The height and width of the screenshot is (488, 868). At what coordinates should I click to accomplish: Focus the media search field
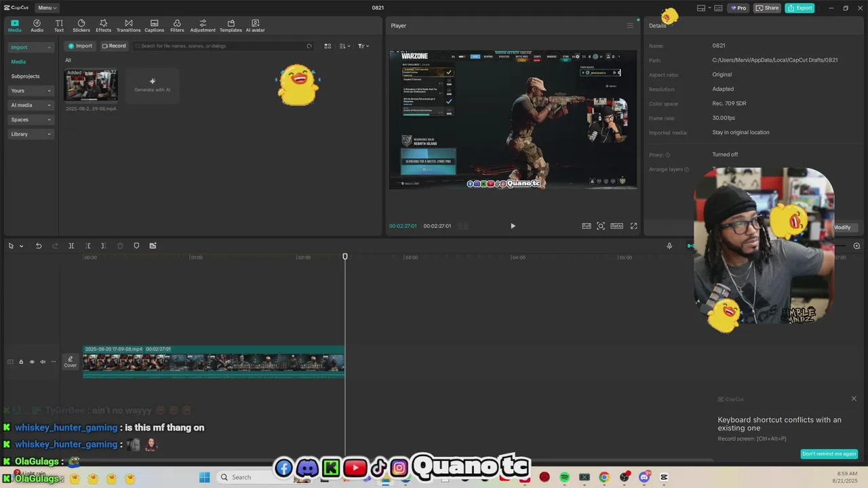(223, 46)
